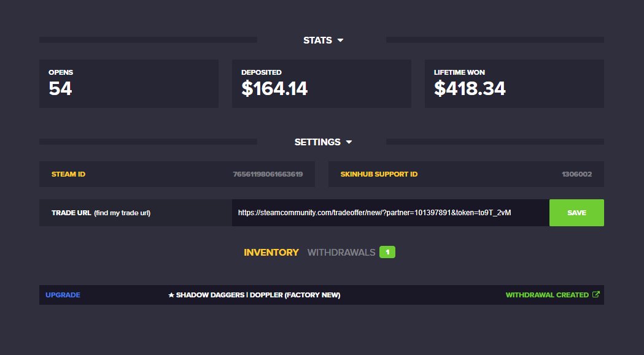Click the TRADE URL label
644x355 pixels.
pos(71,213)
